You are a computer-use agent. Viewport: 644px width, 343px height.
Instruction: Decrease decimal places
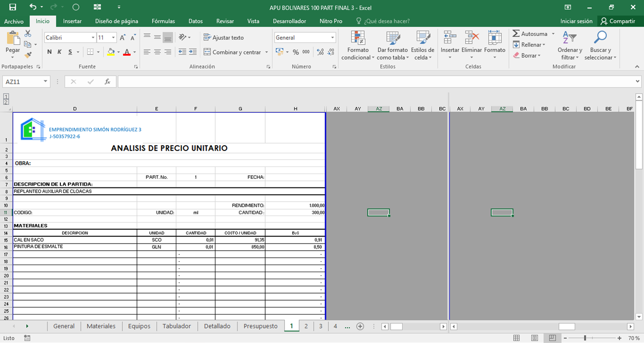click(x=331, y=52)
